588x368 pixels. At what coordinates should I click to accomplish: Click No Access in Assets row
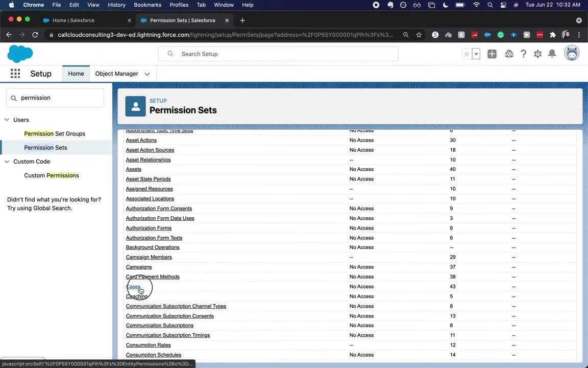pyautogui.click(x=361, y=169)
